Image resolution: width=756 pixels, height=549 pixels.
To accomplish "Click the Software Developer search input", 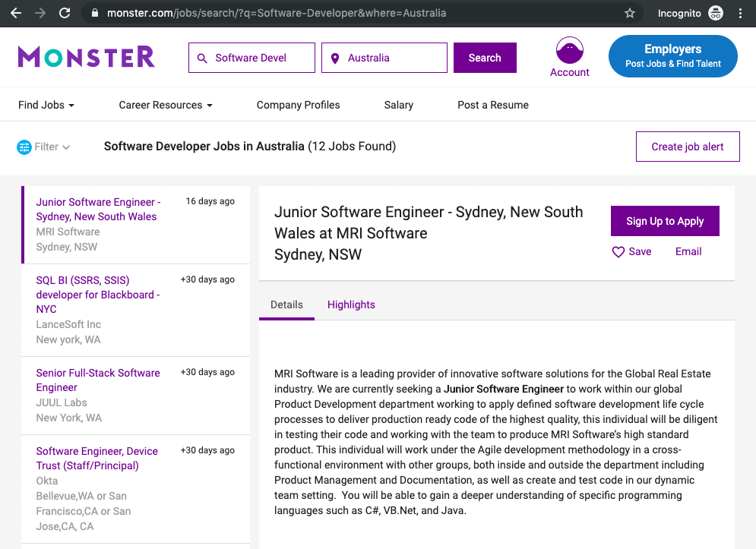I will [x=251, y=58].
